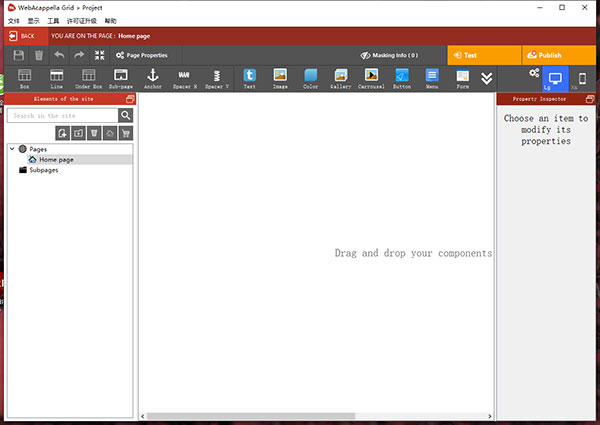The height and width of the screenshot is (425, 600).
Task: Expand more components with double chevron
Action: click(x=487, y=79)
